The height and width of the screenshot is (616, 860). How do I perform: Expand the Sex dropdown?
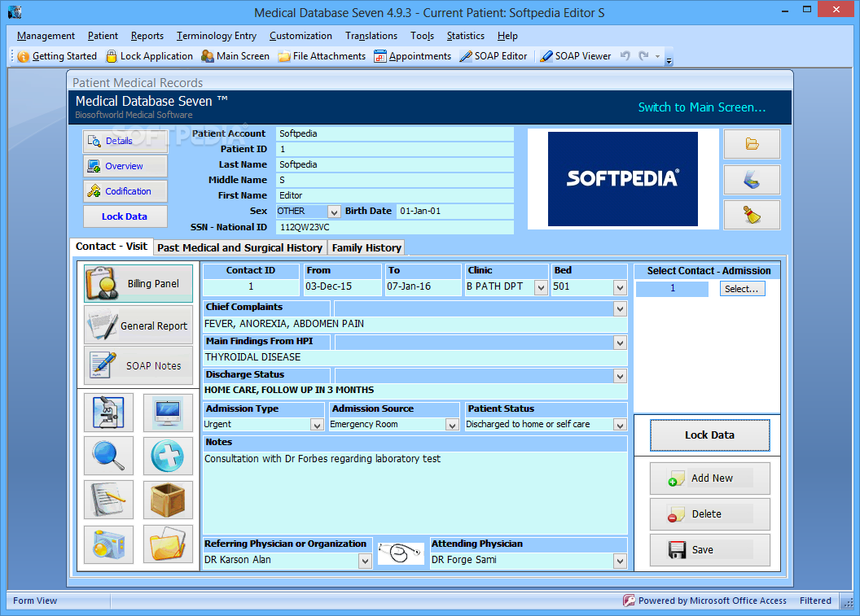[333, 212]
